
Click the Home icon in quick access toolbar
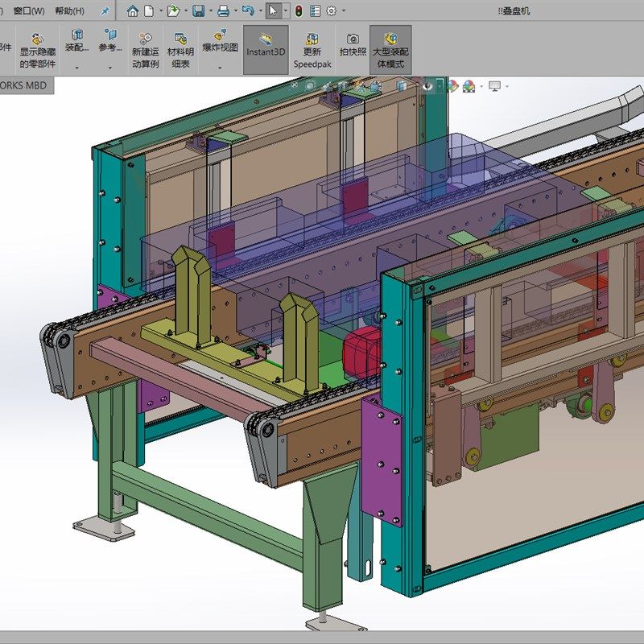(133, 10)
